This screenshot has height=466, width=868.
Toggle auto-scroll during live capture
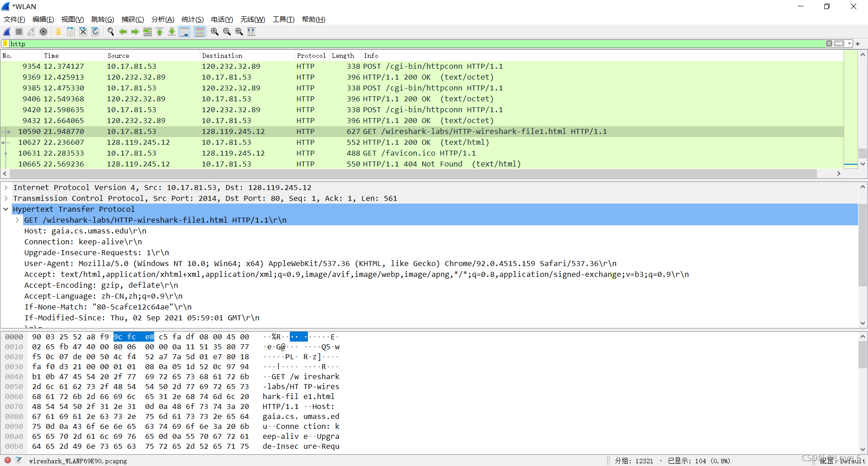(184, 32)
